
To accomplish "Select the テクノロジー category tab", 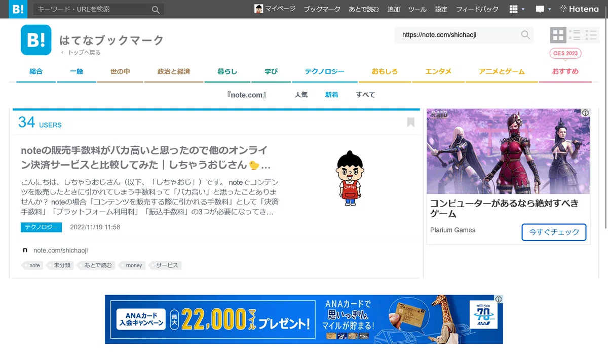I will point(325,71).
